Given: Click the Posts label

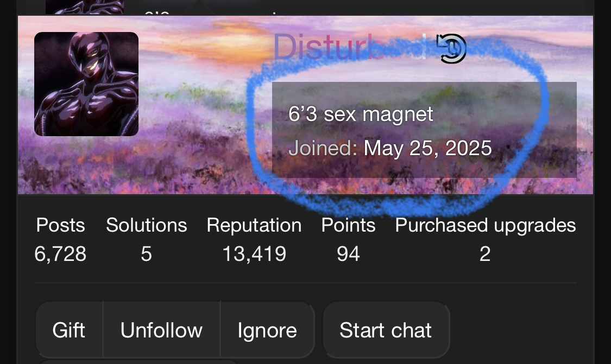Looking at the screenshot, I should tap(60, 225).
